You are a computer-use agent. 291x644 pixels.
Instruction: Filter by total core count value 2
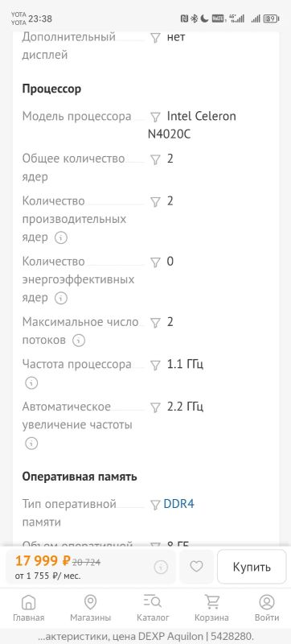[x=155, y=159]
